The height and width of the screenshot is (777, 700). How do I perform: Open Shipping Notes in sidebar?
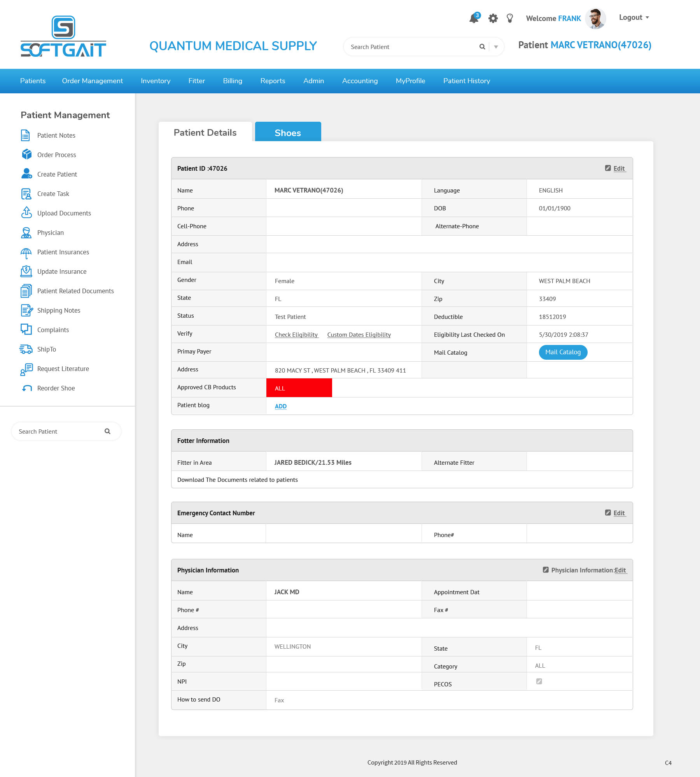point(59,310)
